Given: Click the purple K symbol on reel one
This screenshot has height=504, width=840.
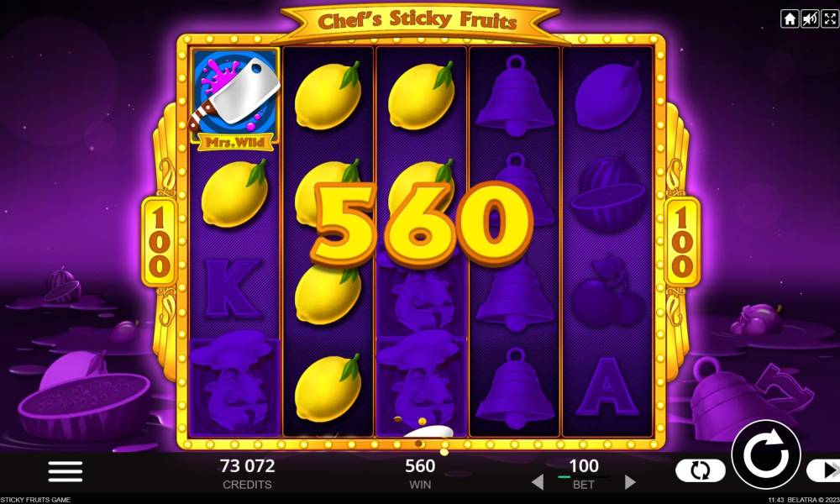Looking at the screenshot, I should tap(234, 289).
